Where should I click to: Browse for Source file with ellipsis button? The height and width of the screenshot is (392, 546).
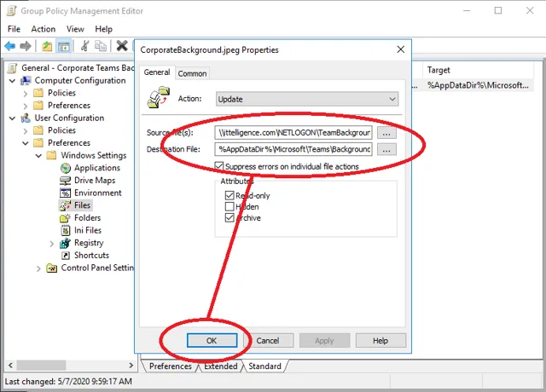point(386,133)
